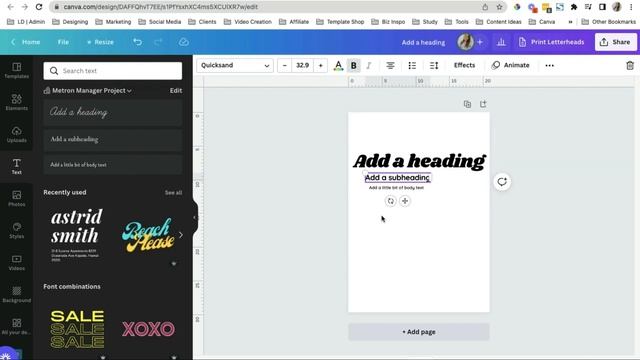
Task: Select the XOXO font combination
Action: pyautogui.click(x=148, y=329)
